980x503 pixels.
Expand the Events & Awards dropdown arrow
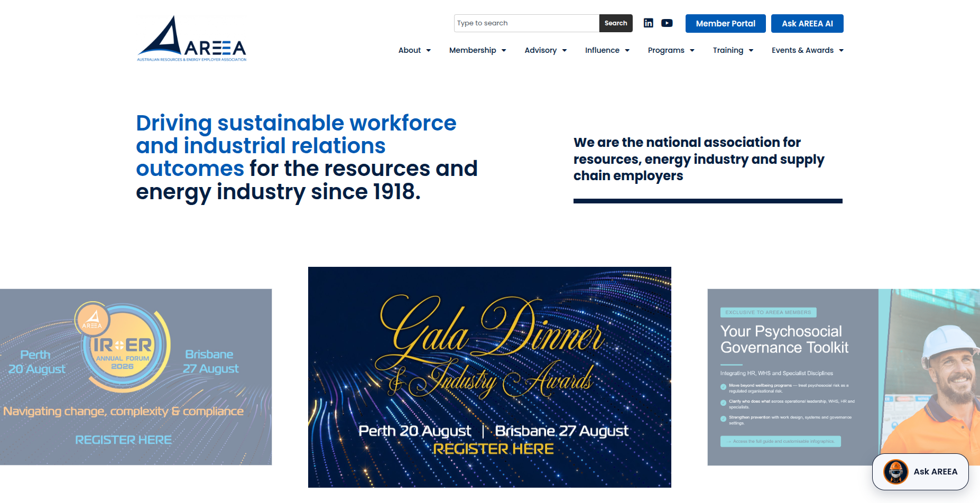pyautogui.click(x=841, y=51)
